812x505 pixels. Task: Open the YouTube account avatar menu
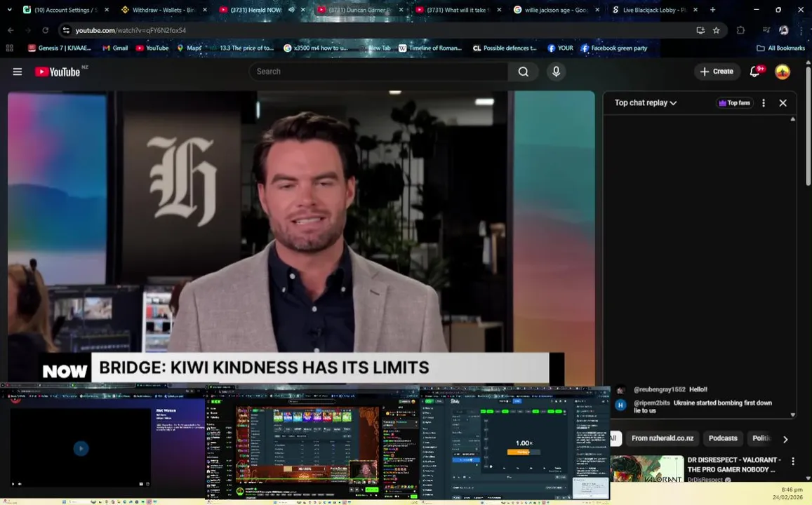[x=783, y=72]
